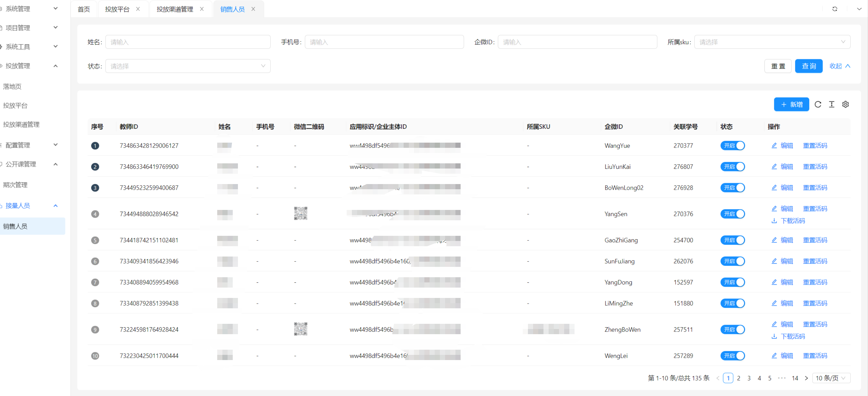Switch to the 首页 tab
The width and height of the screenshot is (868, 396).
pos(84,9)
